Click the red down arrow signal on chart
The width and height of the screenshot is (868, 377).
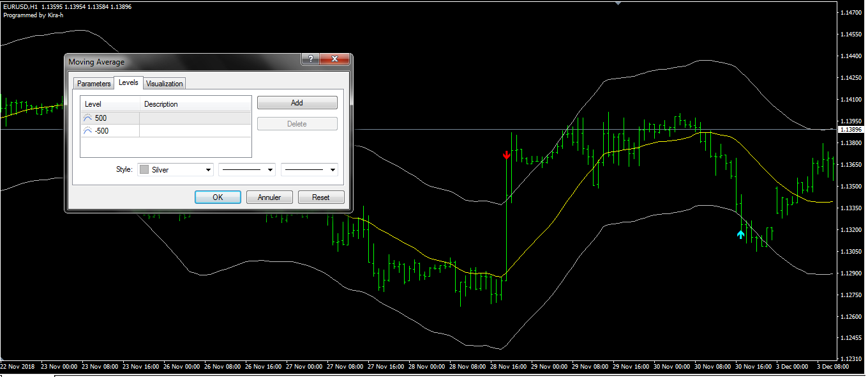click(506, 155)
